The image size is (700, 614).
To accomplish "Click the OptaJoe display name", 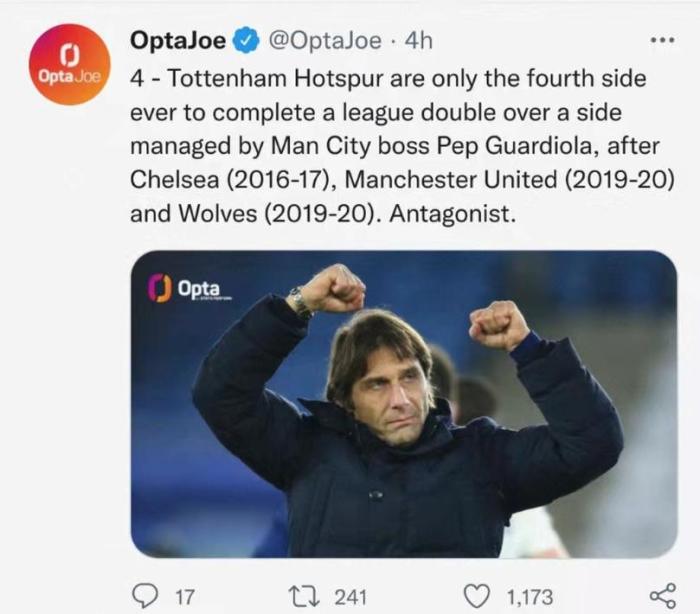I will [x=180, y=41].
